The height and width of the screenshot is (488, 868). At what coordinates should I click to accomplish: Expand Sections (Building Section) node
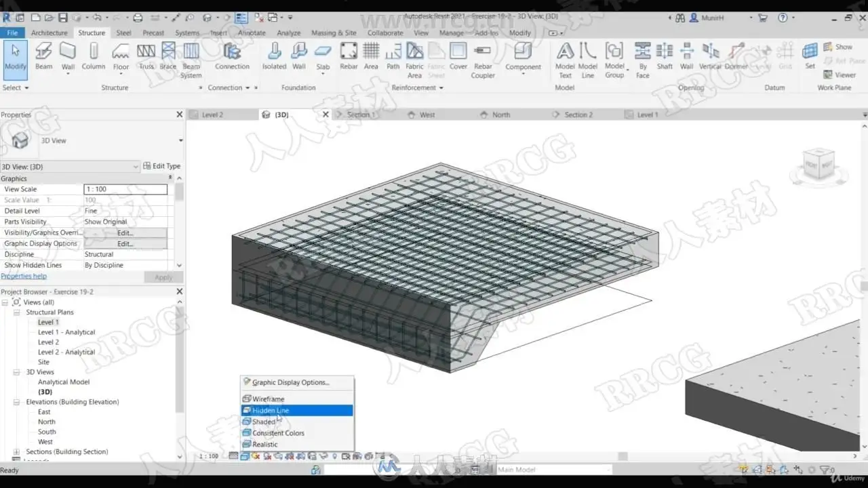[16, 451]
